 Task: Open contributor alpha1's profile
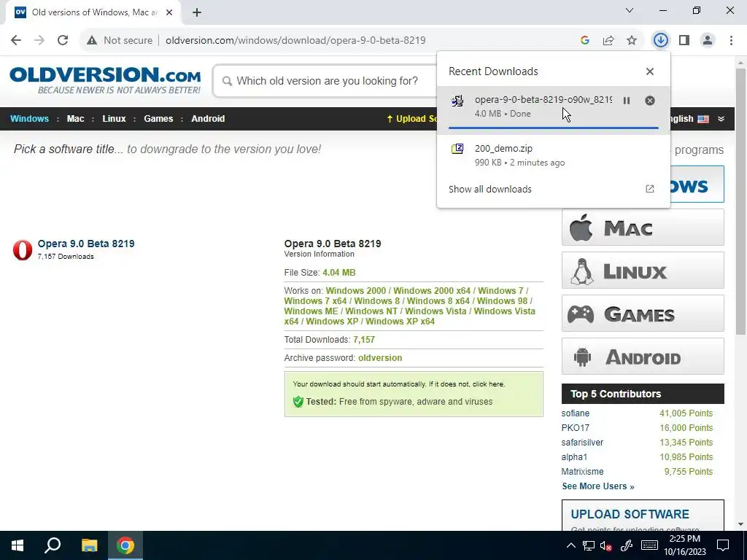point(574,457)
